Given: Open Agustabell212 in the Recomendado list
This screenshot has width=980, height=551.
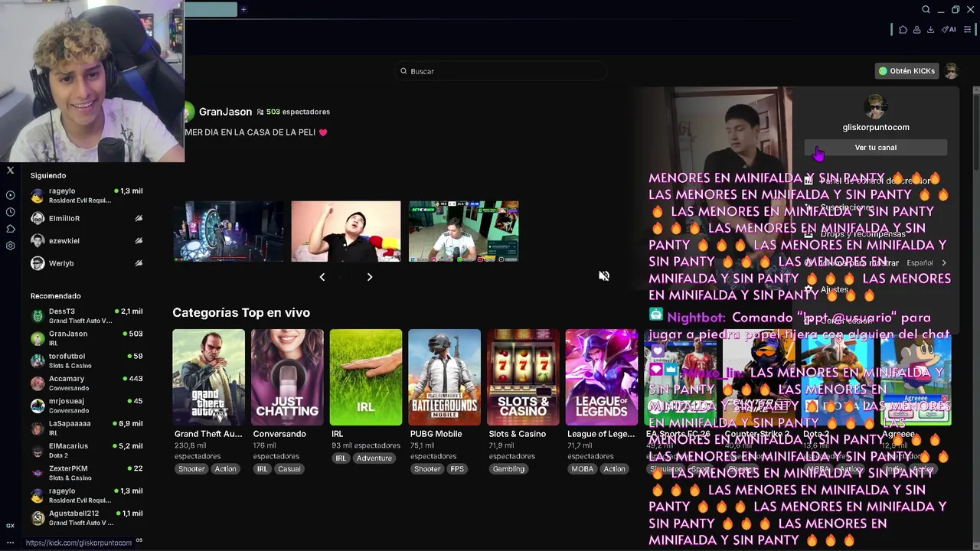Looking at the screenshot, I should pyautogui.click(x=87, y=518).
